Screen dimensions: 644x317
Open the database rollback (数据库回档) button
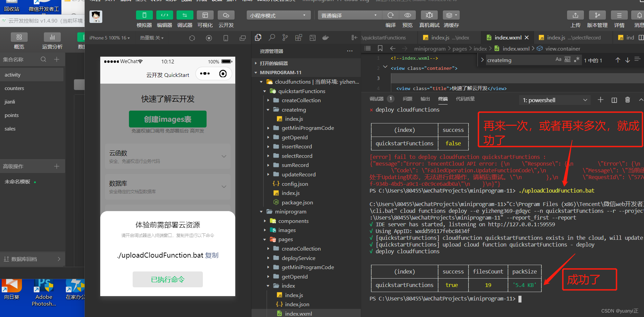32,259
